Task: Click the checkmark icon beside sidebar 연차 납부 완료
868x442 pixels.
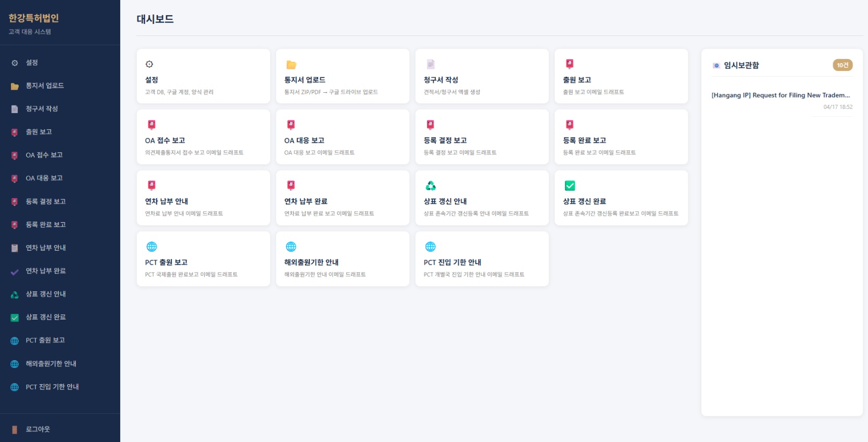Action: pyautogui.click(x=15, y=272)
